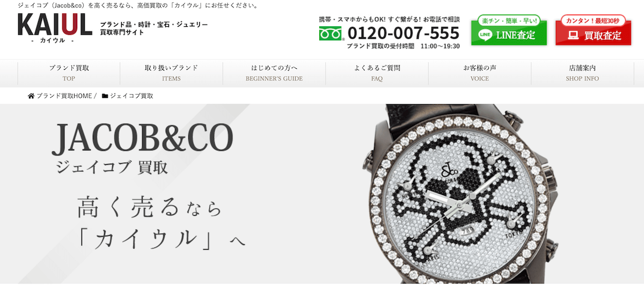Call the 0120-007-555 phone number

point(404,33)
